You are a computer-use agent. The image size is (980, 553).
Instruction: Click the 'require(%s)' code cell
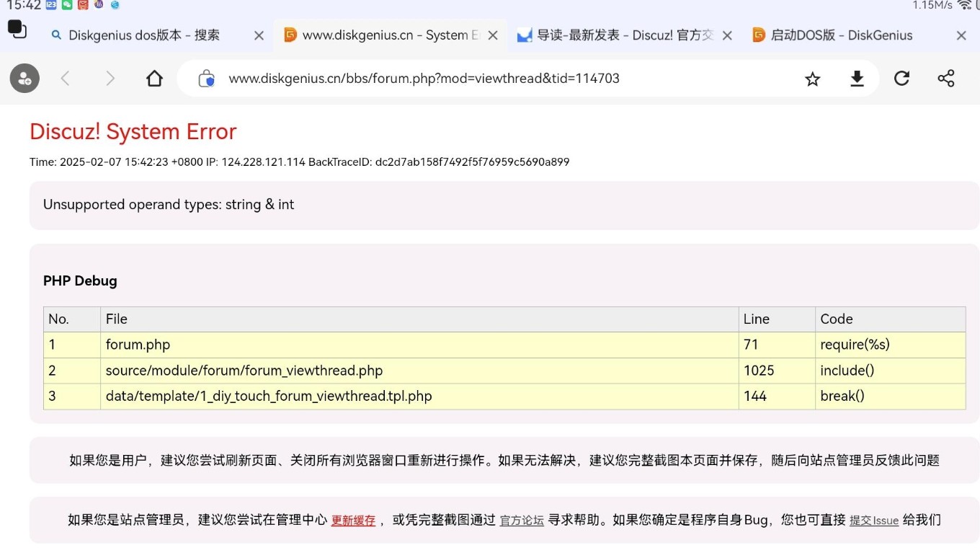890,345
